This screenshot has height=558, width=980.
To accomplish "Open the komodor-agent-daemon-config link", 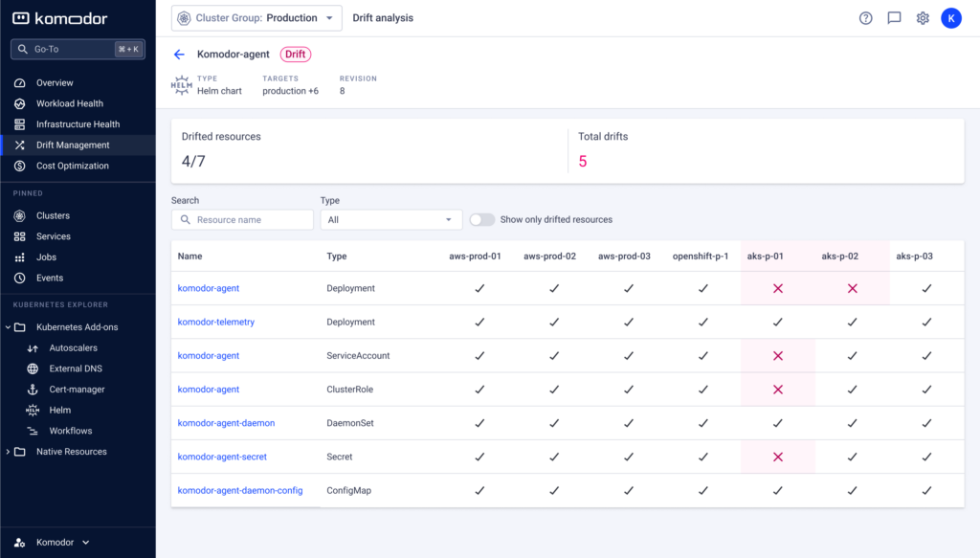I will (240, 490).
